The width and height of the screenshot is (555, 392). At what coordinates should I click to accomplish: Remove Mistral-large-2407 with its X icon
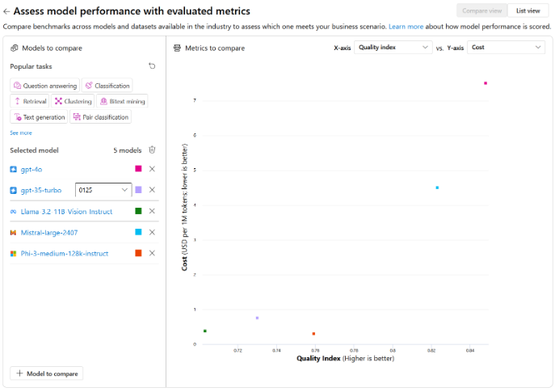[152, 232]
